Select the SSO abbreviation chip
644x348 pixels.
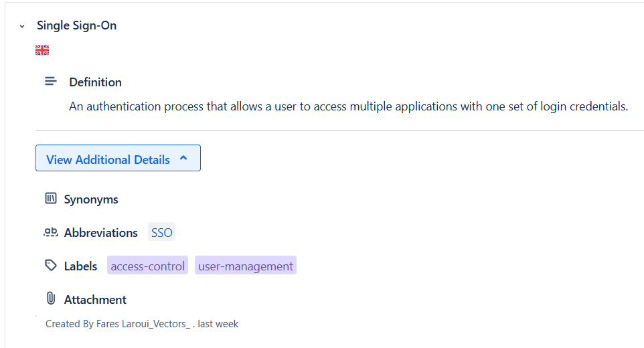click(161, 233)
